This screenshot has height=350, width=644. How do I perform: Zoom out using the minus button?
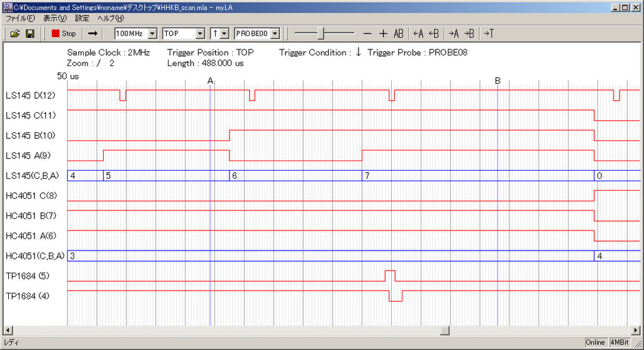368,33
